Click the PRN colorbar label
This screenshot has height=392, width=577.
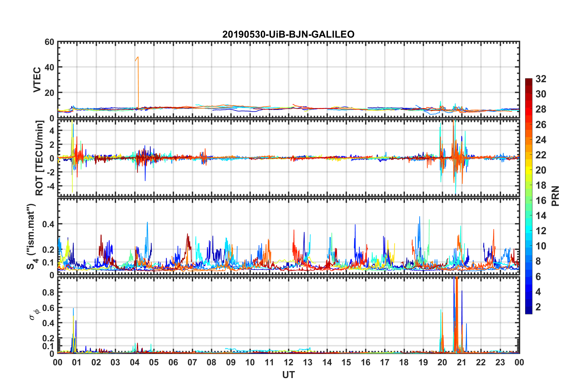coord(555,196)
